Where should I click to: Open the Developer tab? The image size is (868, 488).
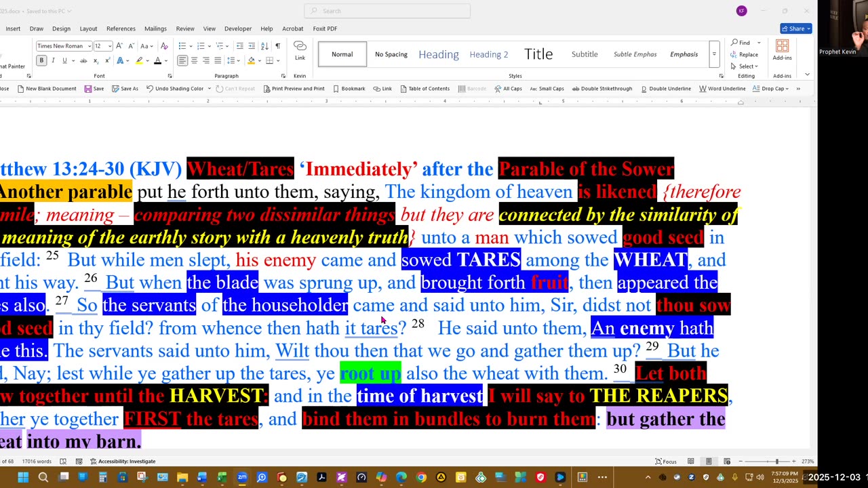click(238, 28)
